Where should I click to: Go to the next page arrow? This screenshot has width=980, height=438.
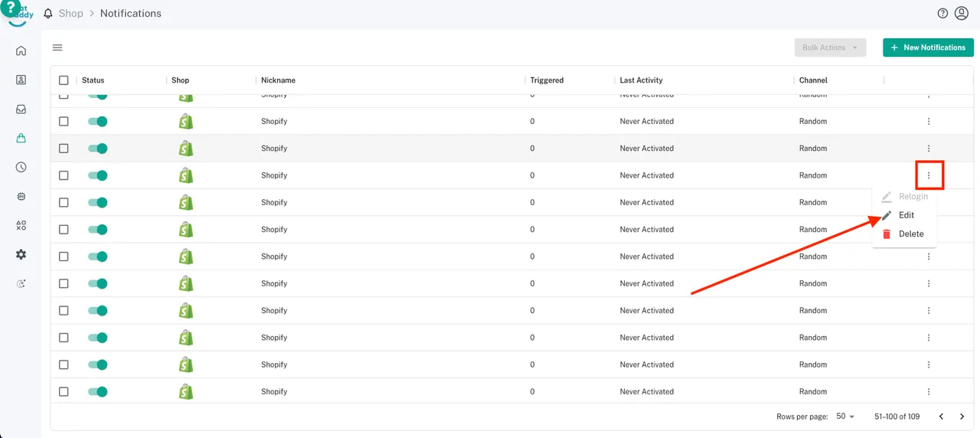click(962, 417)
